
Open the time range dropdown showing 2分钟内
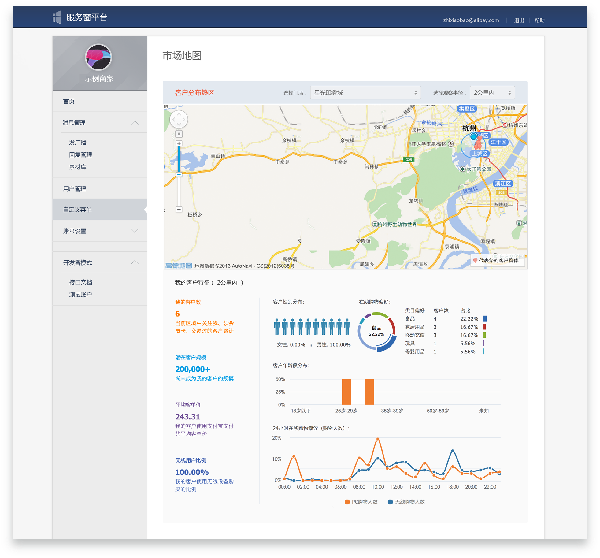tap(492, 93)
